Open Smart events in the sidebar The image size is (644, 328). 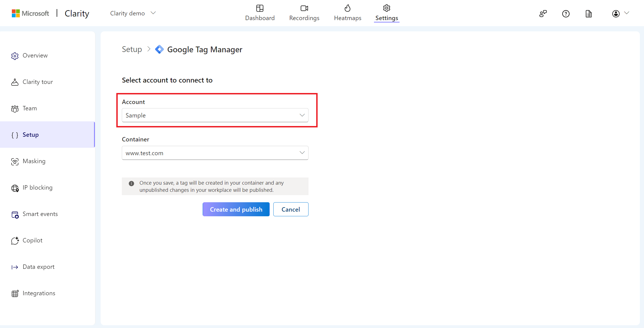[x=48, y=214]
